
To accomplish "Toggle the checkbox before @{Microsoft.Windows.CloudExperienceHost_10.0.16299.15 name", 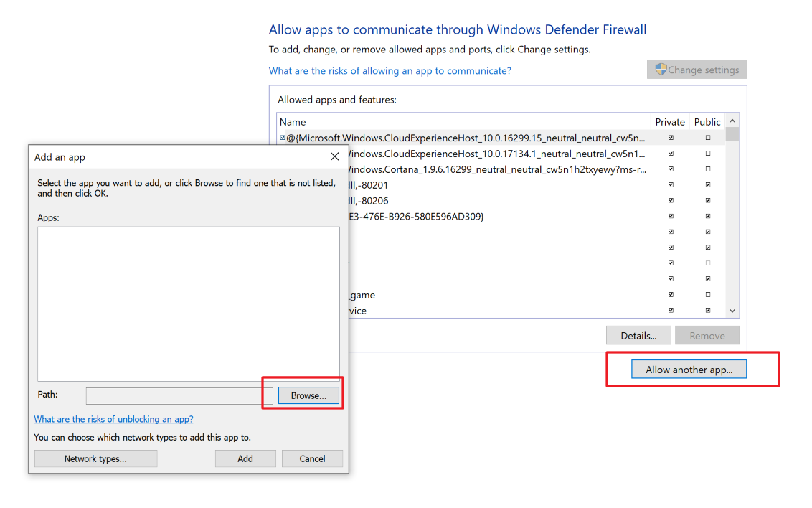I will coord(282,138).
